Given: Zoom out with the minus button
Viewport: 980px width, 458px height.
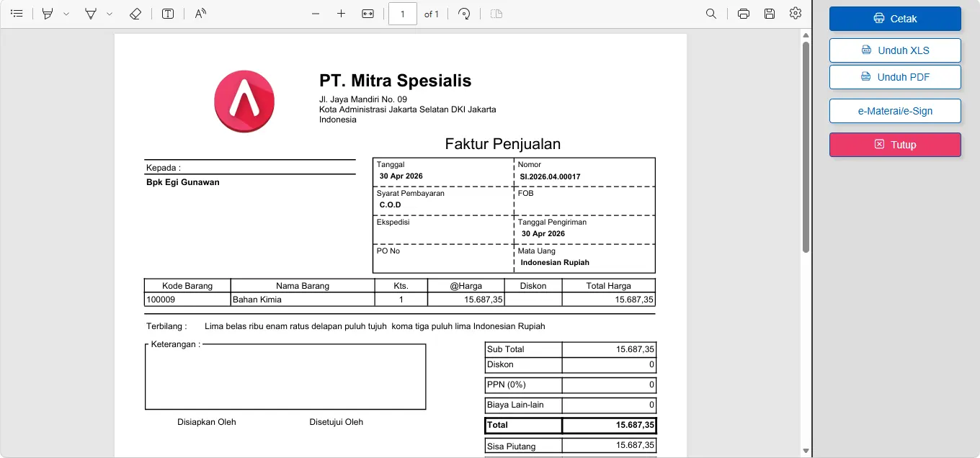Looking at the screenshot, I should point(316,14).
